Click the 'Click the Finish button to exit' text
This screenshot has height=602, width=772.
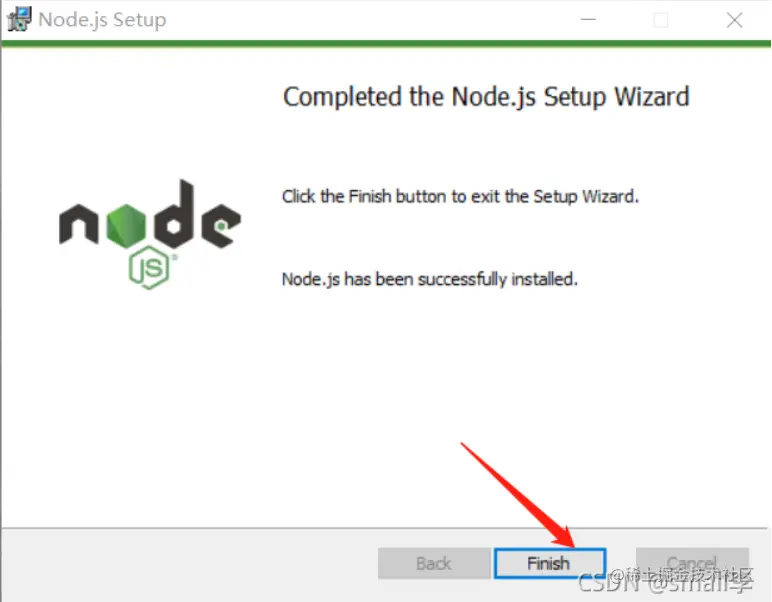[x=460, y=196]
